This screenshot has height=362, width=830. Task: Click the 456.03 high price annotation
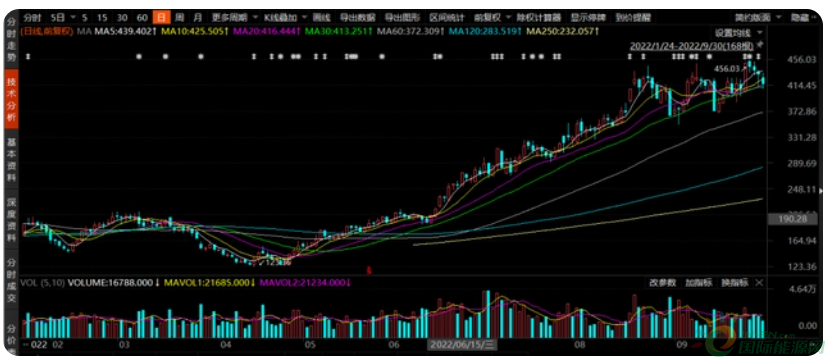tap(726, 69)
